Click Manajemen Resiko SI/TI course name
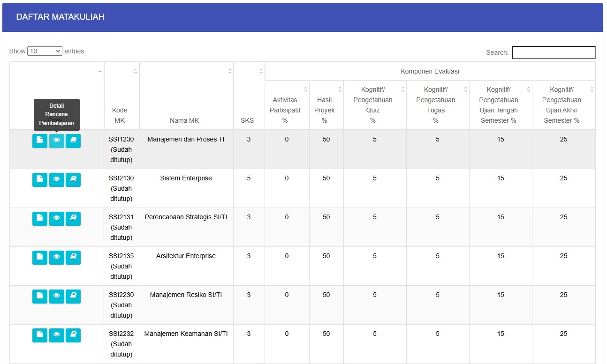607x364 pixels. tap(186, 295)
